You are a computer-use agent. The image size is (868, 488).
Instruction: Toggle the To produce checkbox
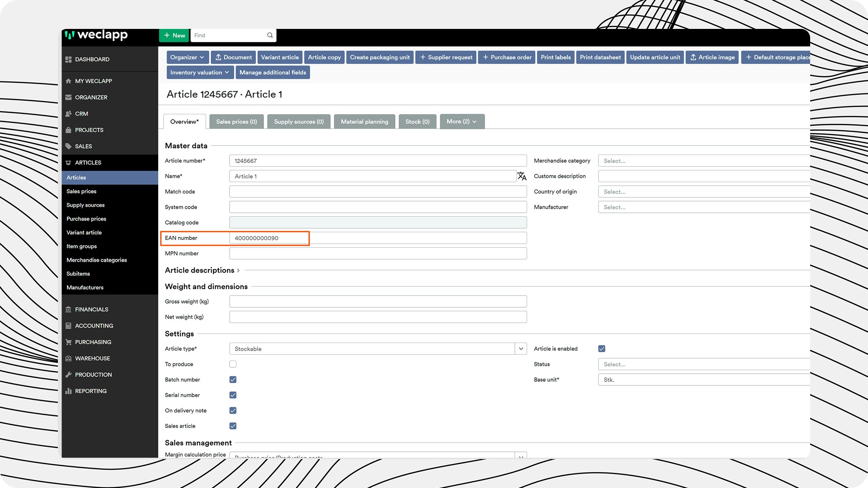[233, 364]
